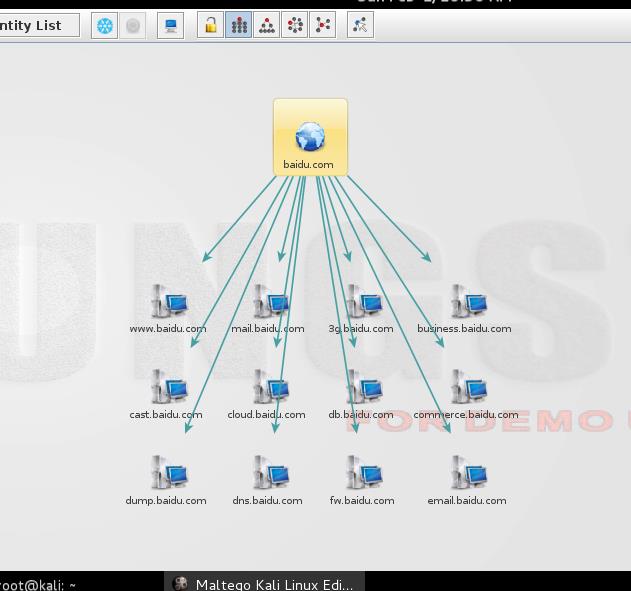This screenshot has height=591, width=631.
Task: Click the www.baidu.com text label
Action: [168, 329]
